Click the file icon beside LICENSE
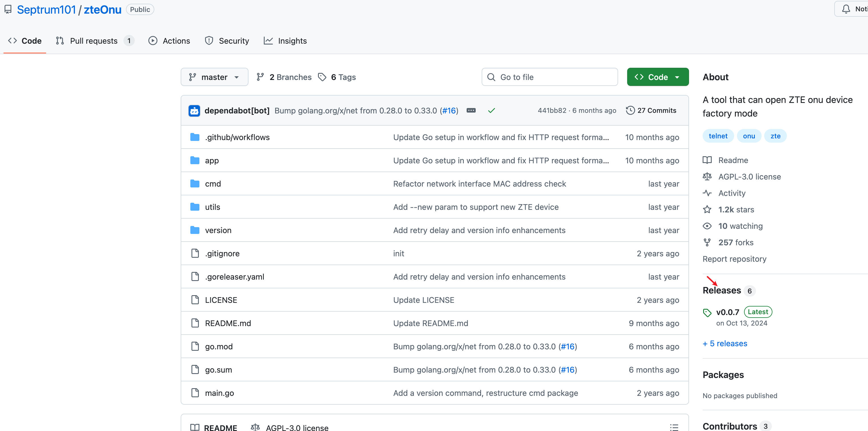The height and width of the screenshot is (431, 868). pos(195,300)
